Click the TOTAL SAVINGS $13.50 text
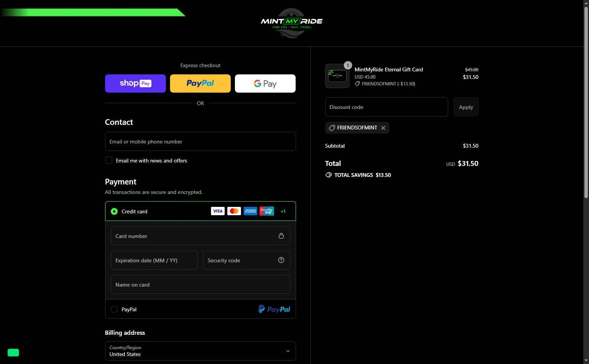Image resolution: width=589 pixels, height=364 pixels. click(362, 175)
